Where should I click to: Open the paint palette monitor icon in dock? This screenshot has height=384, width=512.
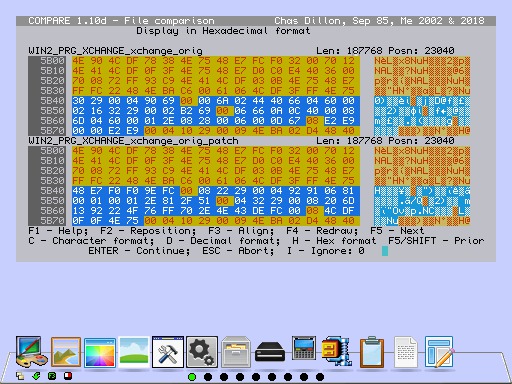(x=31, y=352)
